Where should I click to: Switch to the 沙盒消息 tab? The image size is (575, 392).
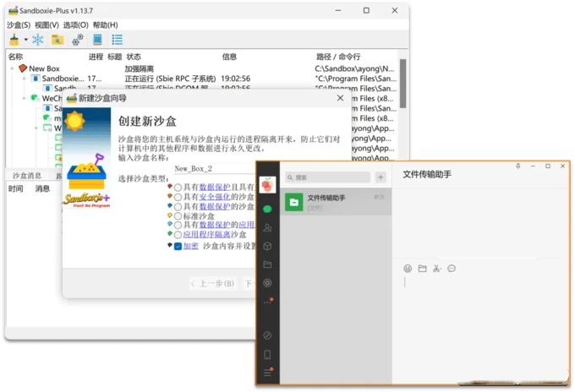click(x=27, y=176)
